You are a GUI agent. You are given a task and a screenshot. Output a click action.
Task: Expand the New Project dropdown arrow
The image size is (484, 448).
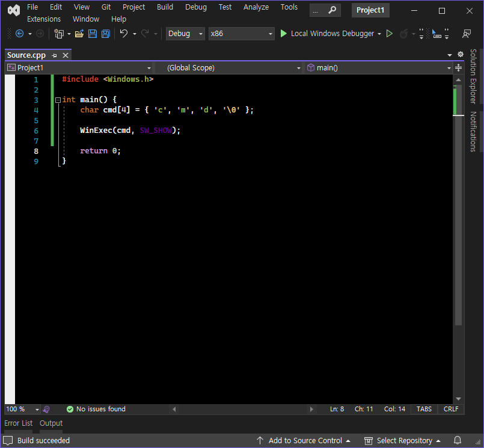click(x=69, y=34)
